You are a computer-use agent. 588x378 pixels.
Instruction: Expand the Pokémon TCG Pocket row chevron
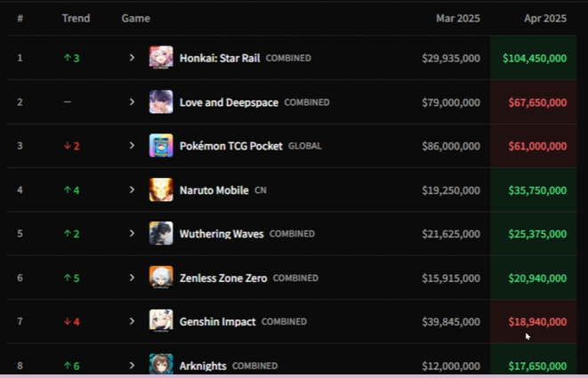132,146
